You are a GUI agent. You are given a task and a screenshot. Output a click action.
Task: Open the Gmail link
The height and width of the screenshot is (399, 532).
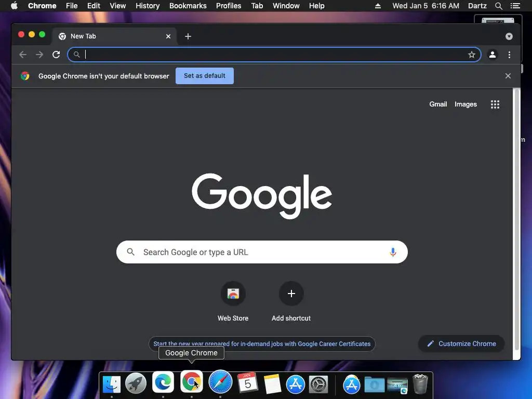(x=438, y=104)
